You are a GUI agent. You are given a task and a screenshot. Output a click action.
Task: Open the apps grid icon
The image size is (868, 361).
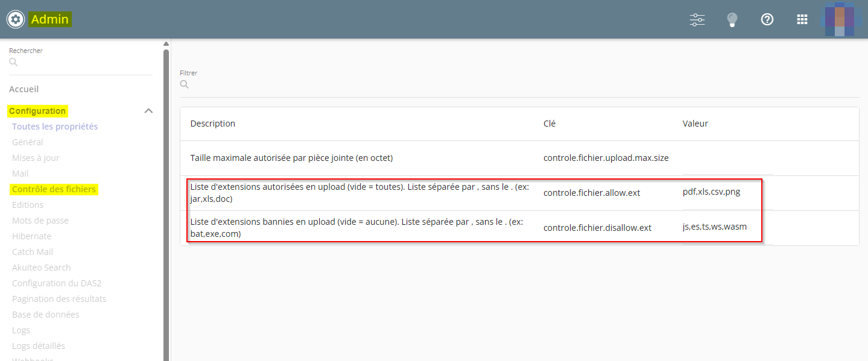(802, 19)
